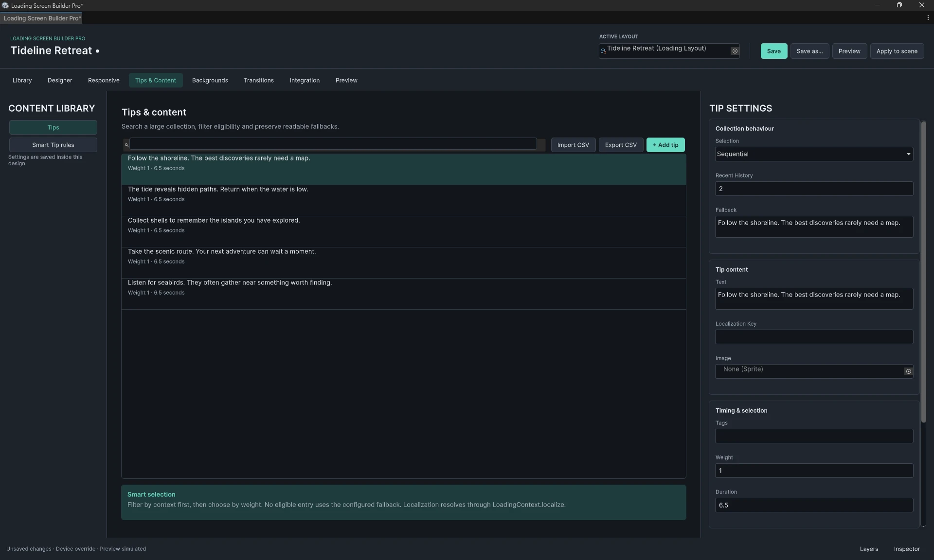Open the Backgrounds tab
This screenshot has height=560, width=934.
tap(210, 80)
